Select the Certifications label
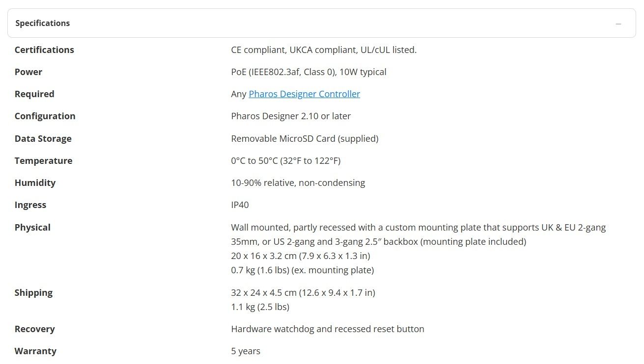This screenshot has height=364, width=644. tap(44, 50)
